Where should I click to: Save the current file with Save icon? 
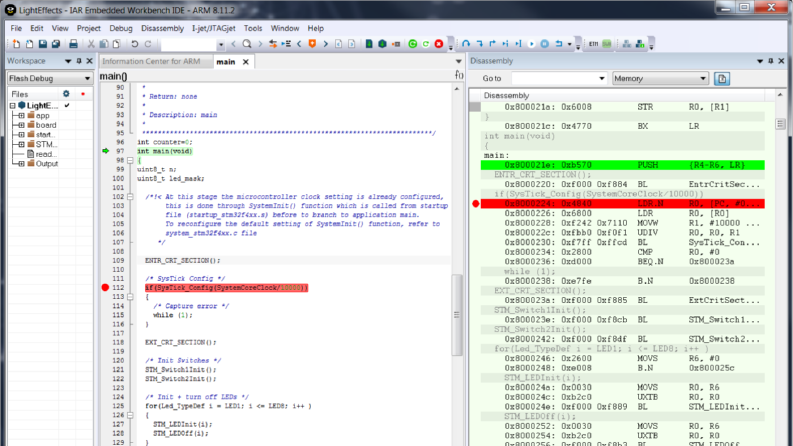42,44
